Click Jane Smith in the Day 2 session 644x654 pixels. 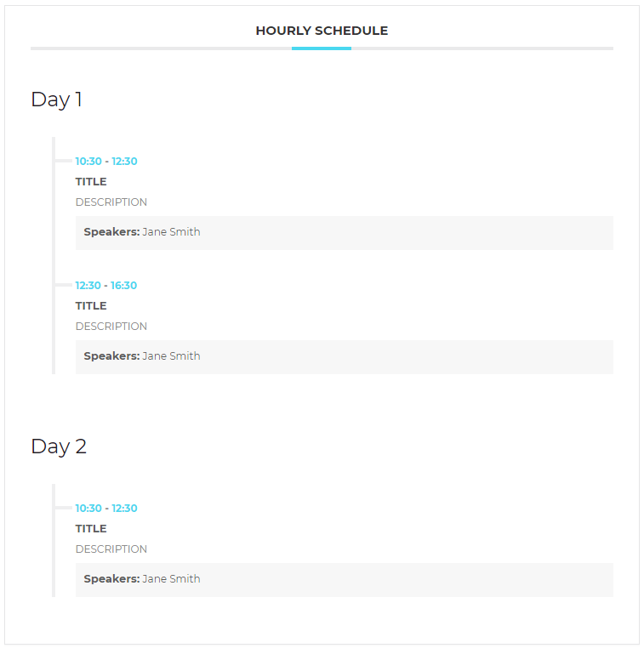coord(171,579)
